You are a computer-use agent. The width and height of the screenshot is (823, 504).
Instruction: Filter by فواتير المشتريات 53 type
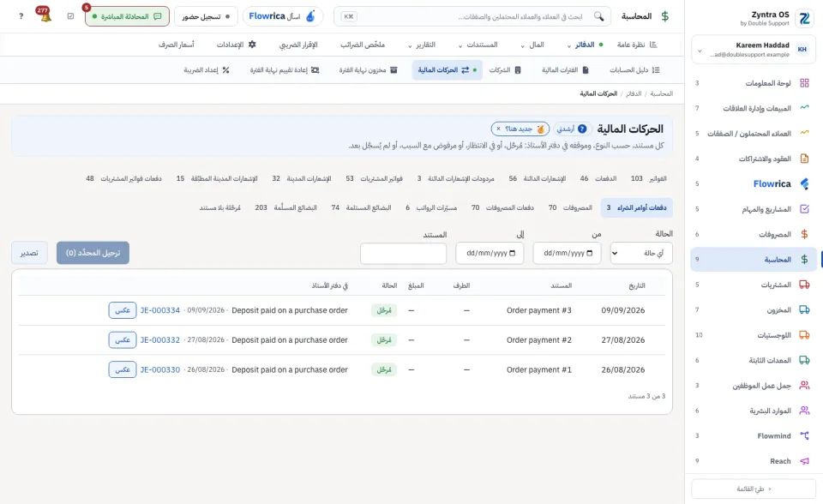374,178
